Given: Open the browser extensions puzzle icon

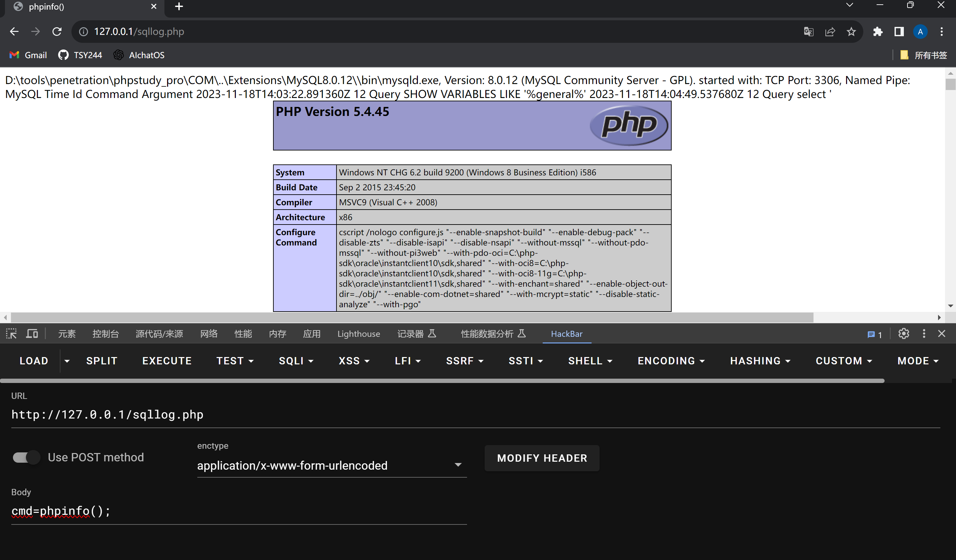Looking at the screenshot, I should tap(878, 32).
